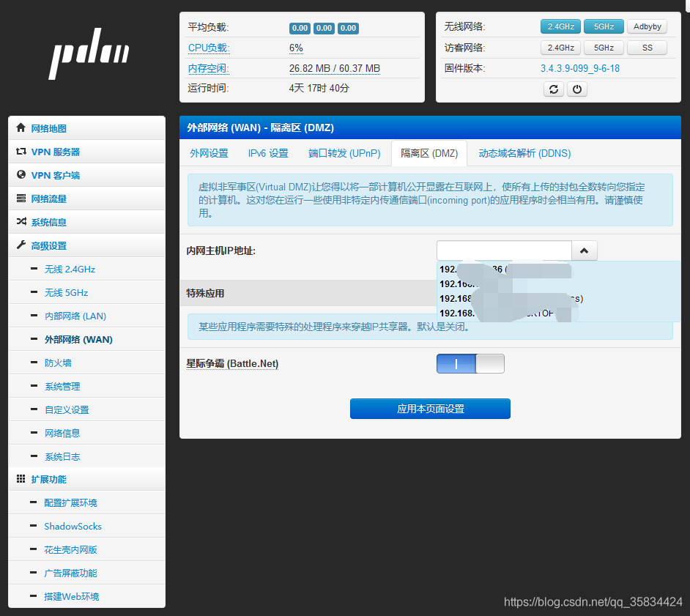This screenshot has width=690, height=616.
Task: Open 系统日志 page
Action: pyautogui.click(x=86, y=456)
